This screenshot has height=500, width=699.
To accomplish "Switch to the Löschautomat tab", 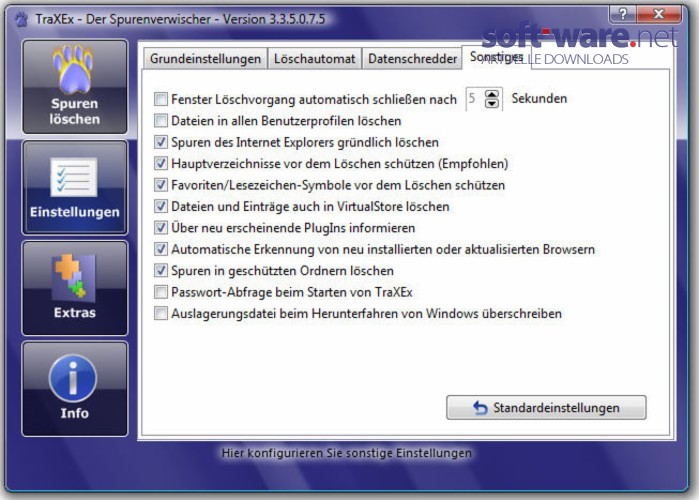I will 314,59.
